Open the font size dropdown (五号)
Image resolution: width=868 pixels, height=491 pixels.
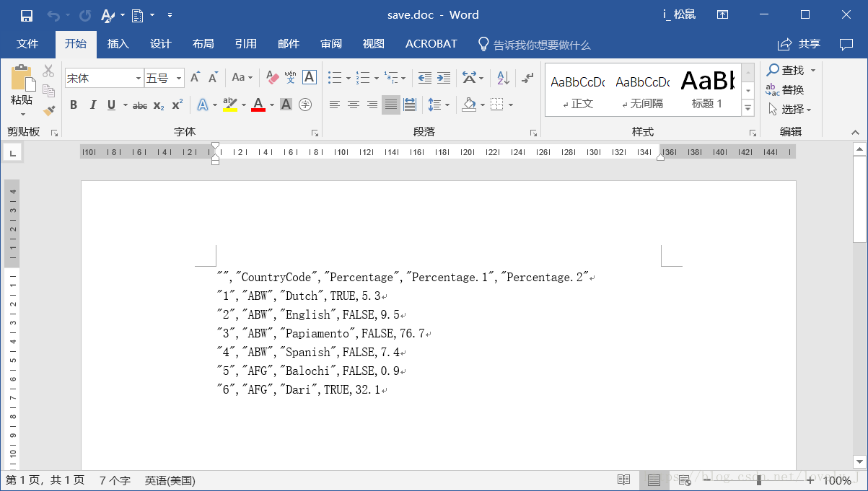coord(179,78)
